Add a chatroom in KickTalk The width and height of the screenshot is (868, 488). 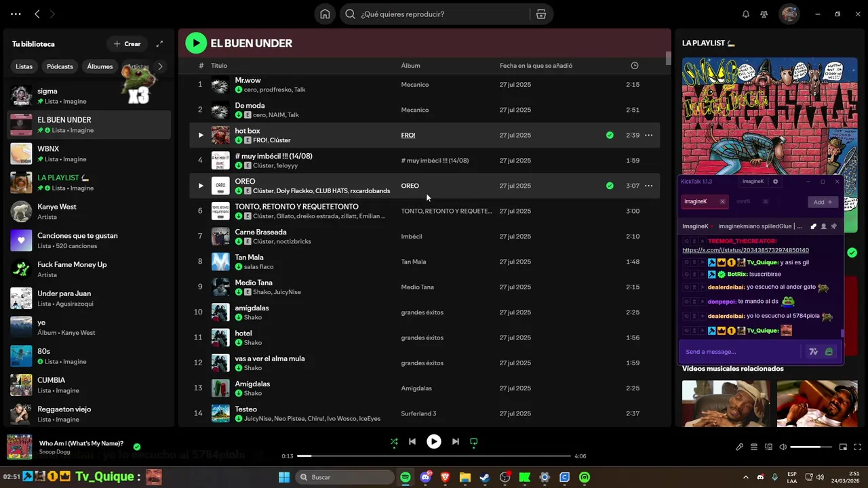(823, 202)
